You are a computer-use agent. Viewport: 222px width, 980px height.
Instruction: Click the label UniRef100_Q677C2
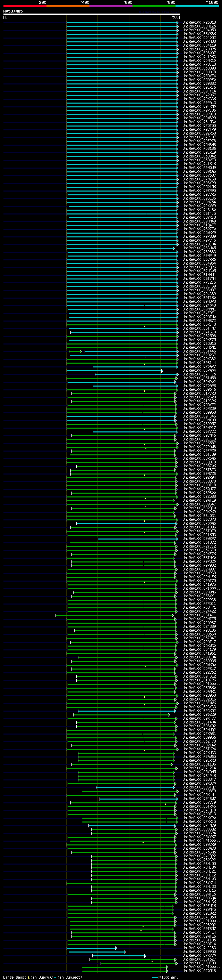[199, 432]
